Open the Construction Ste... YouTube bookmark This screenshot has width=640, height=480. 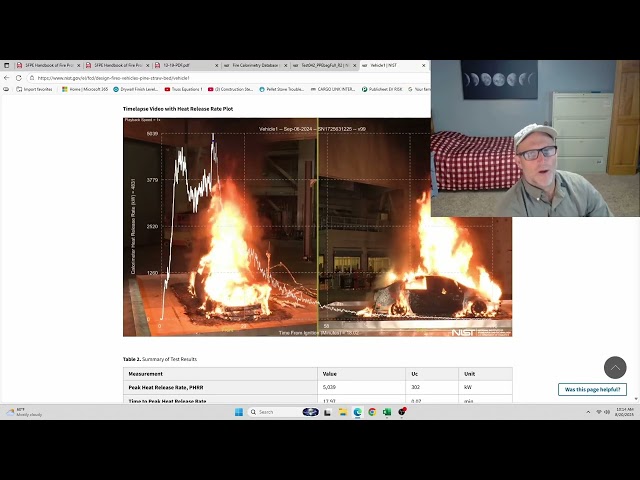pos(231,89)
